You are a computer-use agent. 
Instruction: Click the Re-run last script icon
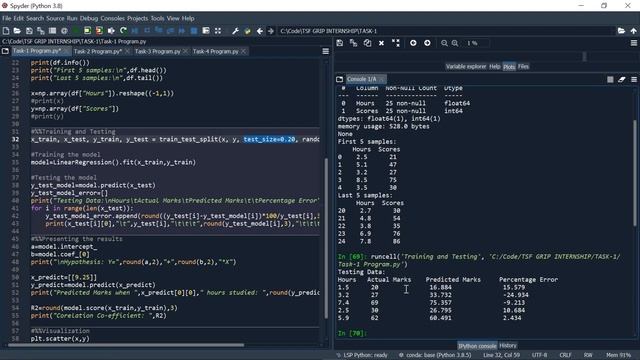[123, 31]
